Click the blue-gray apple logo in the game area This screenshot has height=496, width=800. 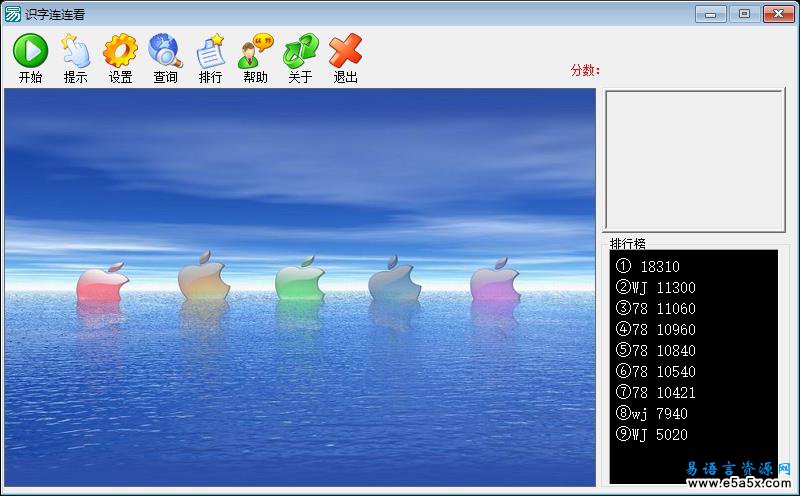394,279
